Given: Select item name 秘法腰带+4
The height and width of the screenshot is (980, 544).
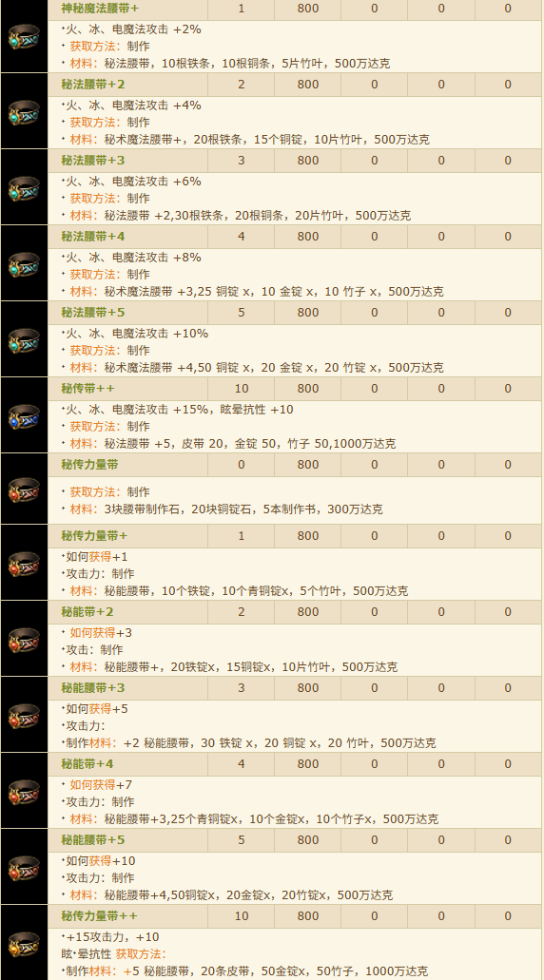Looking at the screenshot, I should coord(93,237).
